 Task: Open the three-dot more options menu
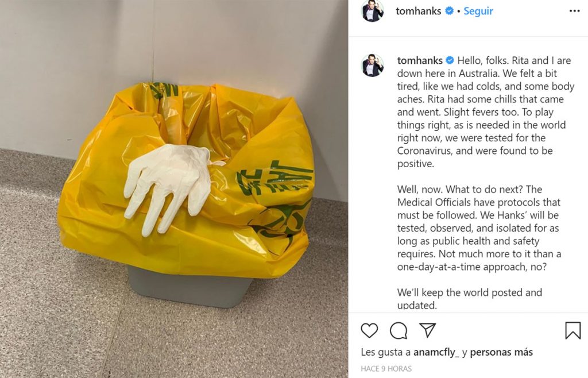click(x=574, y=11)
